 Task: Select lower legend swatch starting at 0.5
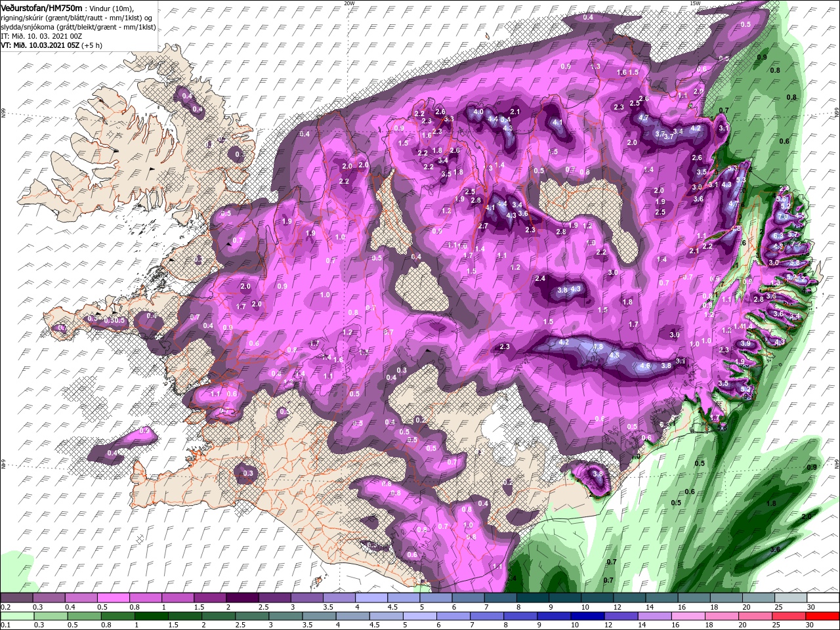coord(84,616)
